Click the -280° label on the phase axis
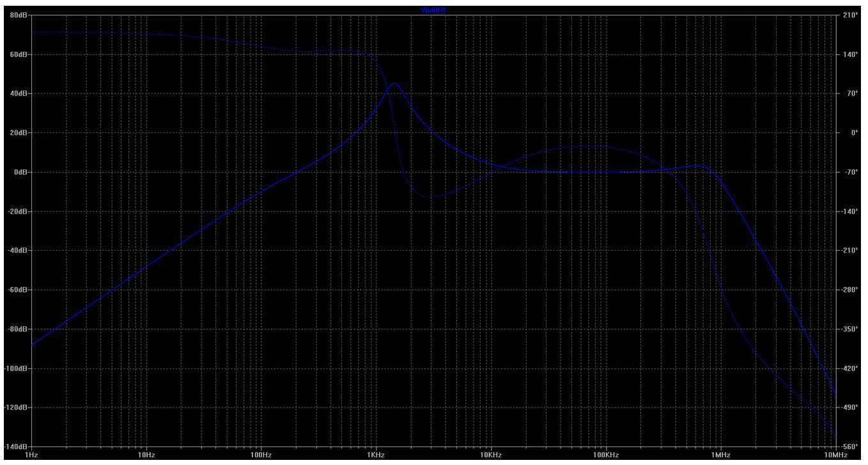The width and height of the screenshot is (868, 465). tap(850, 290)
